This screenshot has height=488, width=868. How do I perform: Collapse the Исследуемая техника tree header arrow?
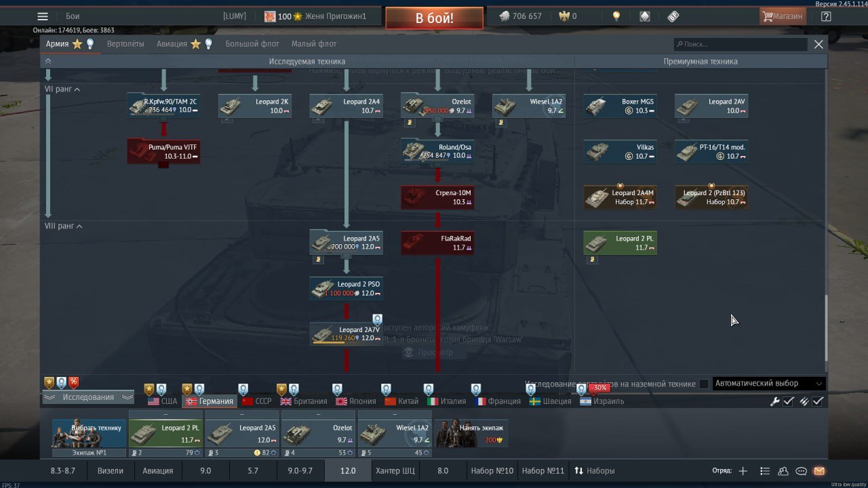pos(48,61)
